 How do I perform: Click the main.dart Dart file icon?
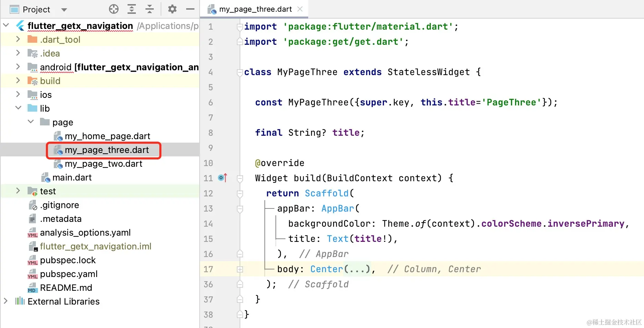coord(46,177)
